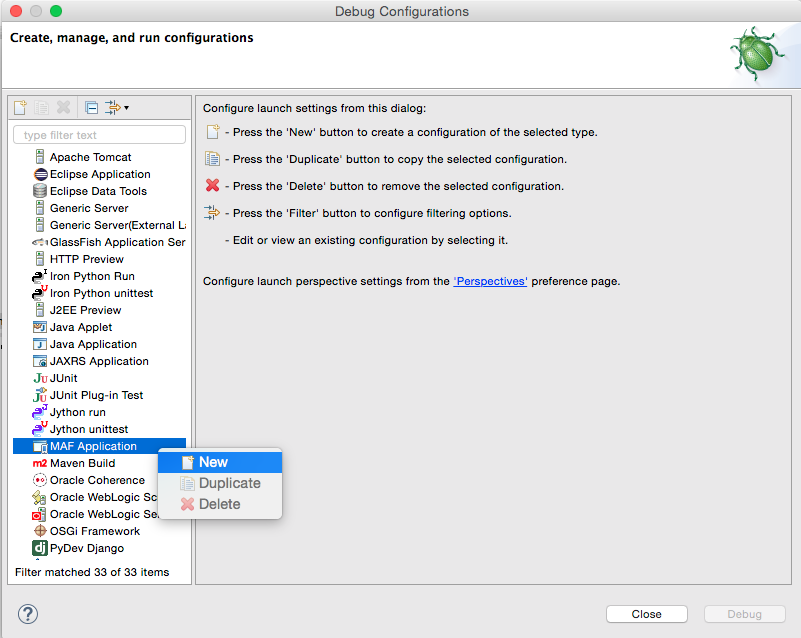Click the Delete configuration toolbar icon
Screen dimensions: 801x638
click(63, 107)
